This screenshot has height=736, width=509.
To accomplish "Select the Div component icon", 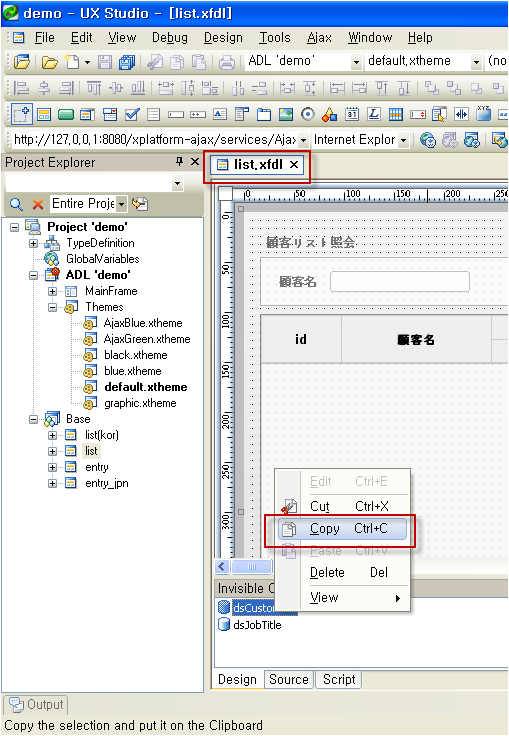I will [x=44, y=114].
